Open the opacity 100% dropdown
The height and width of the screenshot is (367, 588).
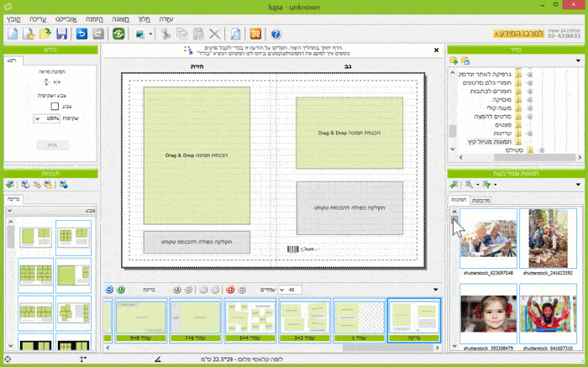pos(39,119)
